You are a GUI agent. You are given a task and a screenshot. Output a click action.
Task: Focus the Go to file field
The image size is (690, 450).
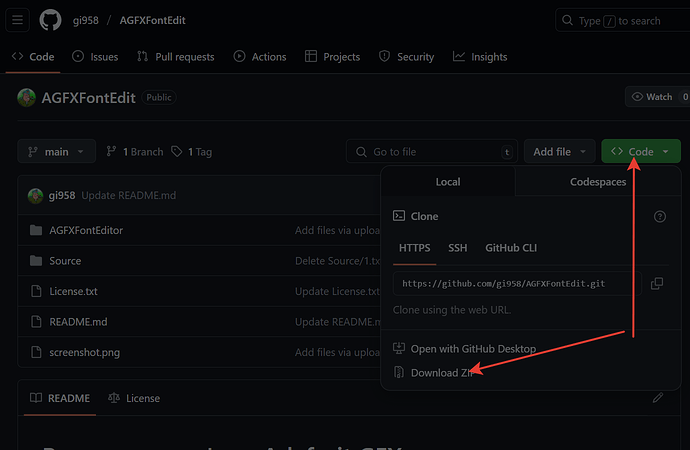(432, 152)
